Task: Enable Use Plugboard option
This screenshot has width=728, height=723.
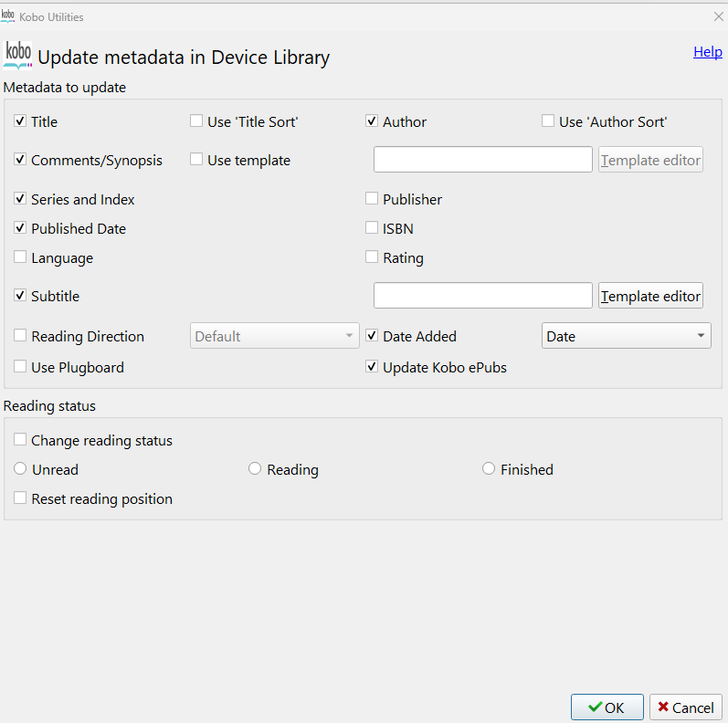Action: click(x=20, y=367)
